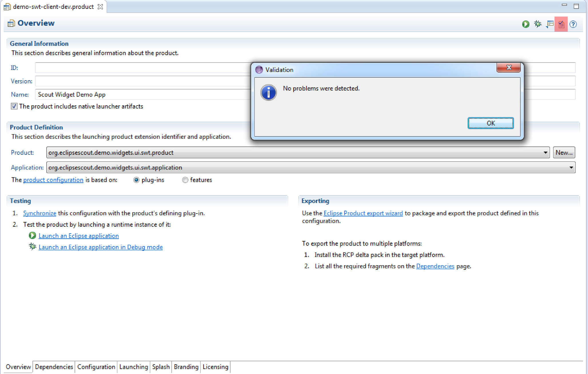This screenshot has height=374, width=588.
Task: Click the Eclipse icon in the Validation dialog title
Action: pos(259,70)
